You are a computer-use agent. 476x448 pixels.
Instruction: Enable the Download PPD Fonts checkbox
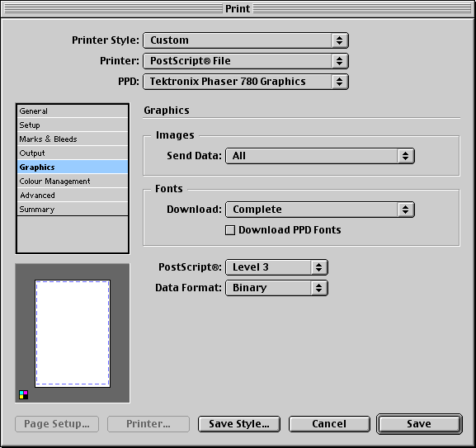230,230
